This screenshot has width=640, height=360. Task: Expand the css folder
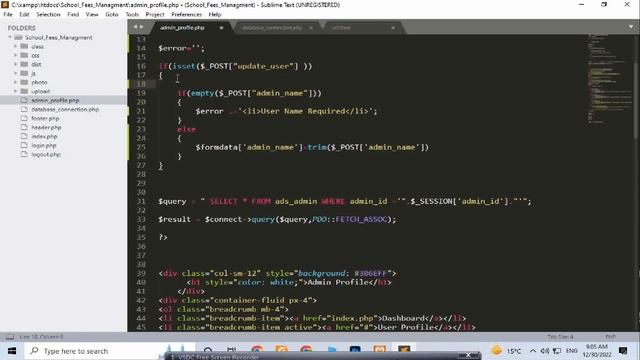point(16,55)
